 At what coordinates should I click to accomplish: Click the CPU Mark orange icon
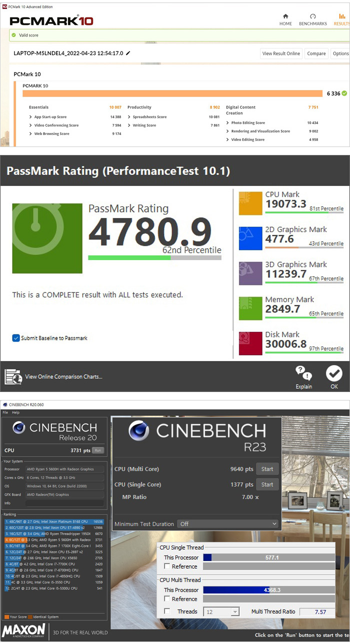coord(250,203)
